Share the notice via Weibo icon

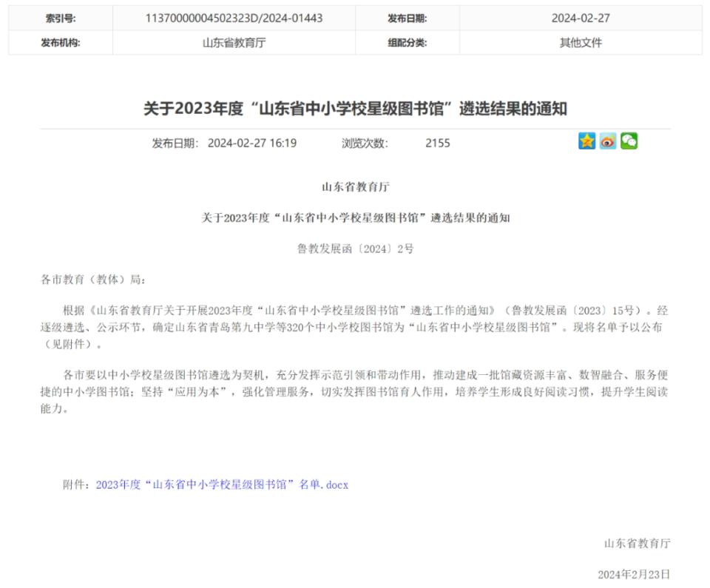coord(608,141)
